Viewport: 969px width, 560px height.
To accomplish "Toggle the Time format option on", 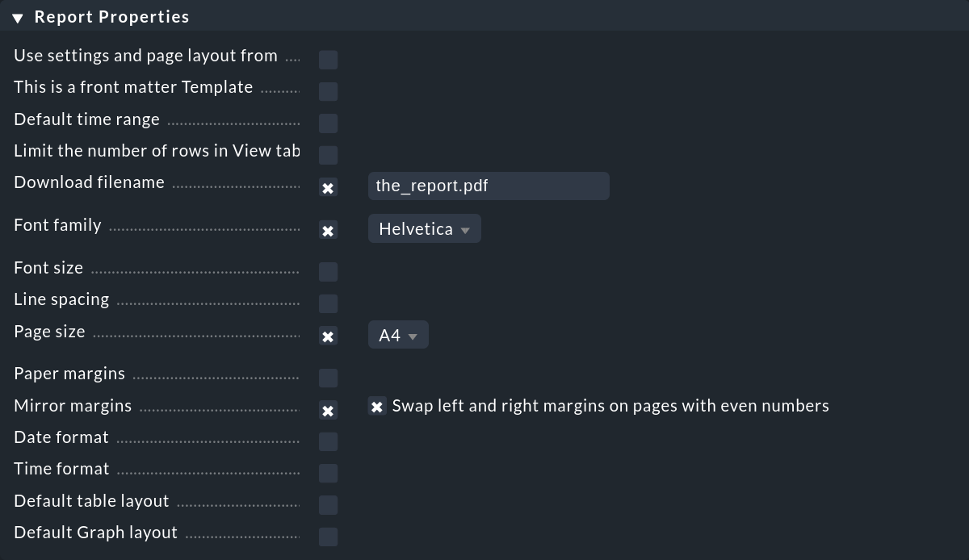I will pos(328,473).
